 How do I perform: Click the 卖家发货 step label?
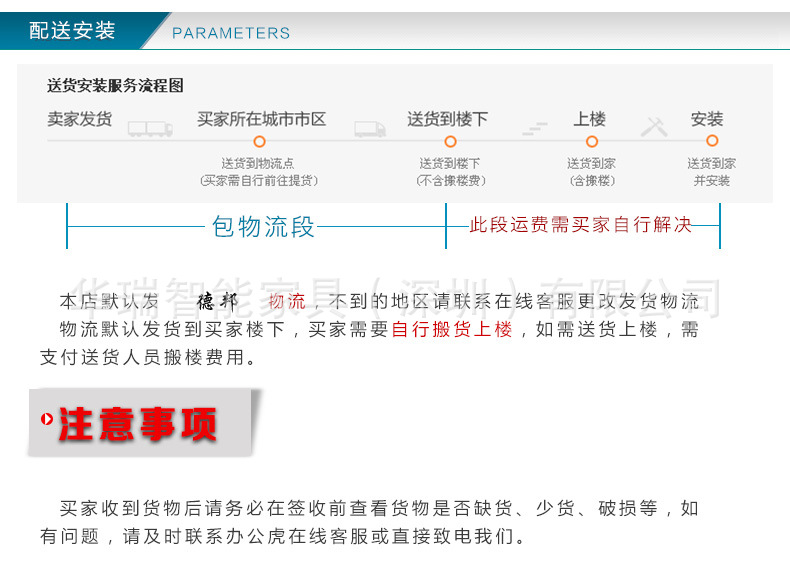point(80,119)
